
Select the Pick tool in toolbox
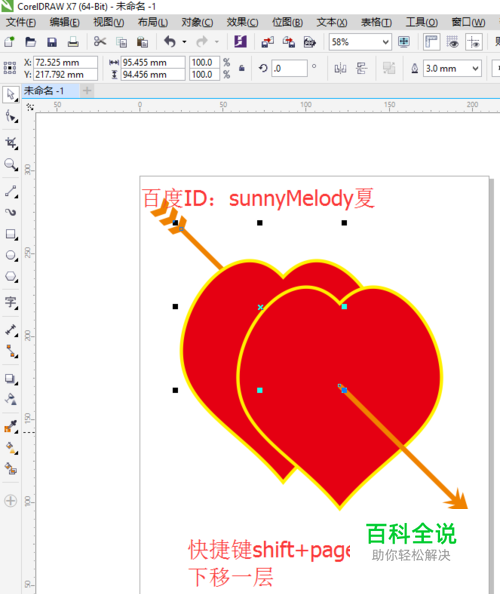pyautogui.click(x=11, y=94)
